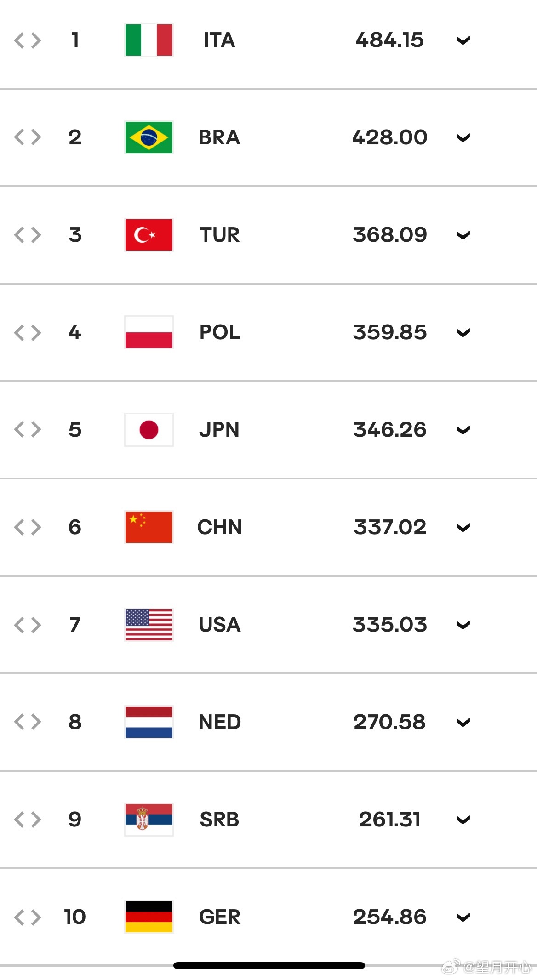Tap the China flag icon
Image resolution: width=537 pixels, height=980 pixels.
[x=149, y=527]
